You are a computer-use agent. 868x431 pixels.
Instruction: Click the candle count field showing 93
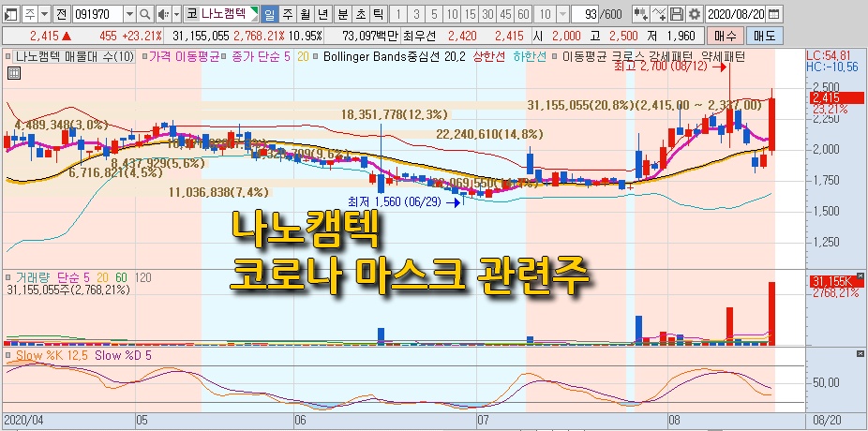tap(586, 14)
